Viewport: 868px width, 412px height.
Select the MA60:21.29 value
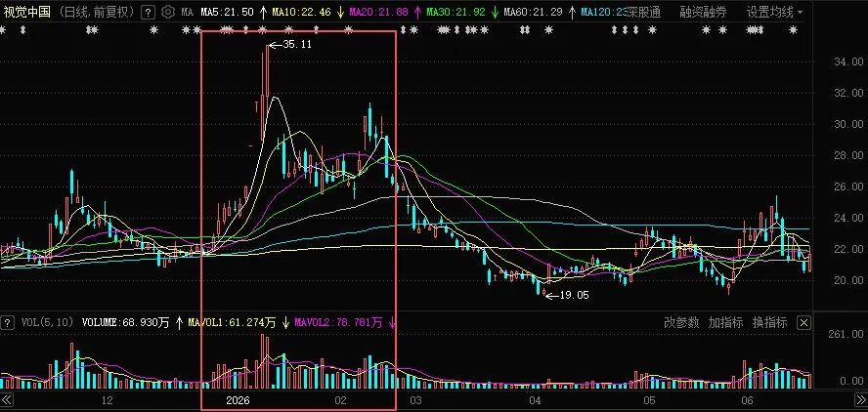tap(533, 12)
